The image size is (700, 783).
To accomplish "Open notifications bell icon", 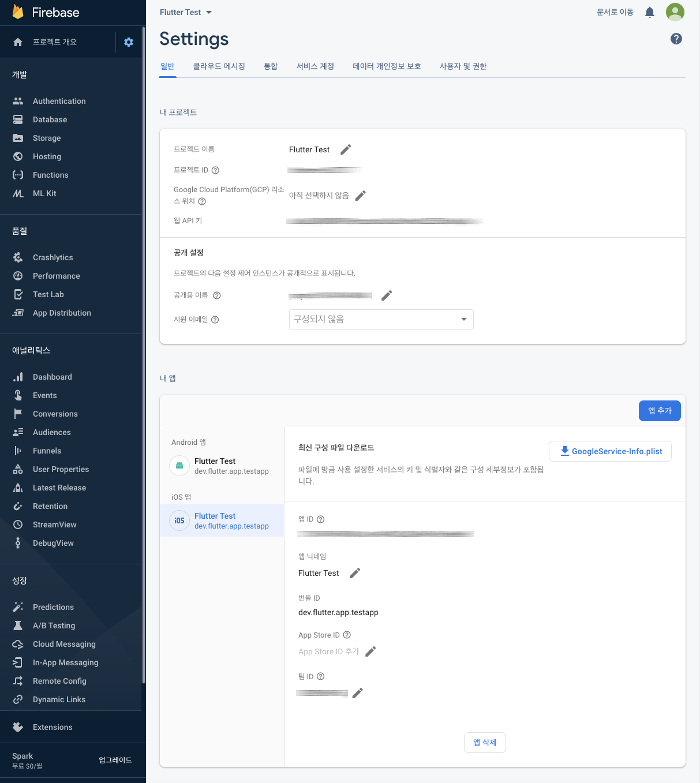I will pyautogui.click(x=650, y=12).
